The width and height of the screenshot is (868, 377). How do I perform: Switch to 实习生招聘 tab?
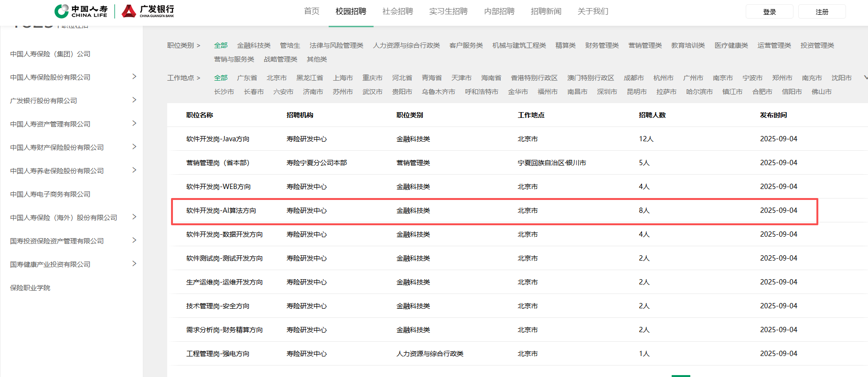click(x=448, y=11)
